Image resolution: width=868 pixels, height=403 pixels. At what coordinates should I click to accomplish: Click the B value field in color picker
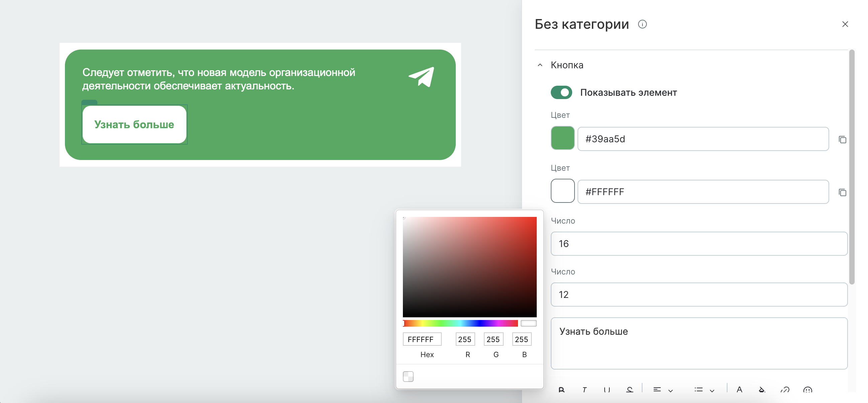pyautogui.click(x=522, y=339)
